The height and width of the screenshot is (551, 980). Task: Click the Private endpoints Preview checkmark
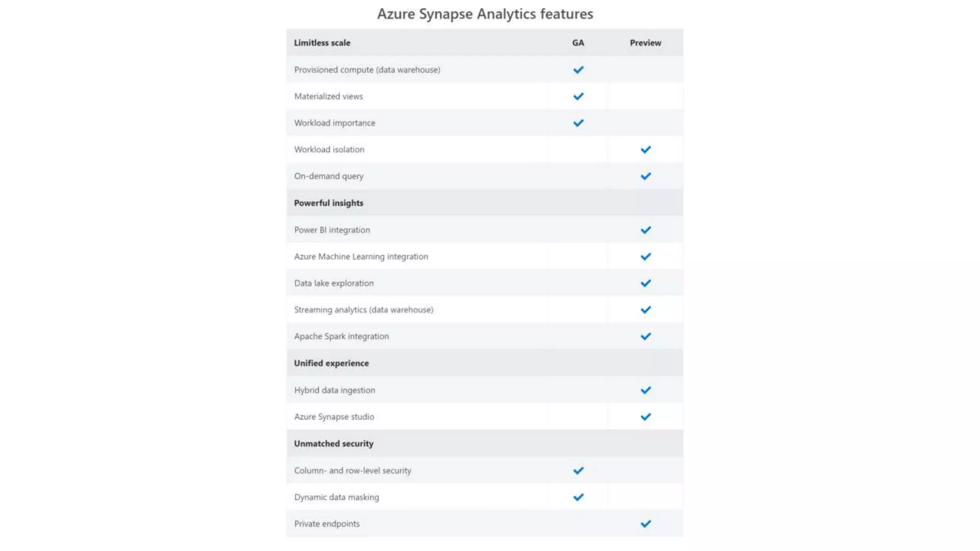646,524
